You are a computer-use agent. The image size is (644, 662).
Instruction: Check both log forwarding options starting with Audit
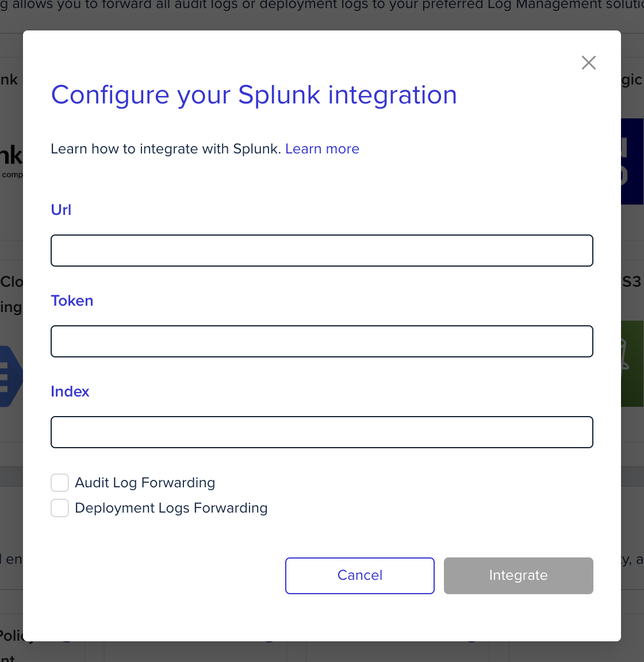(59, 483)
